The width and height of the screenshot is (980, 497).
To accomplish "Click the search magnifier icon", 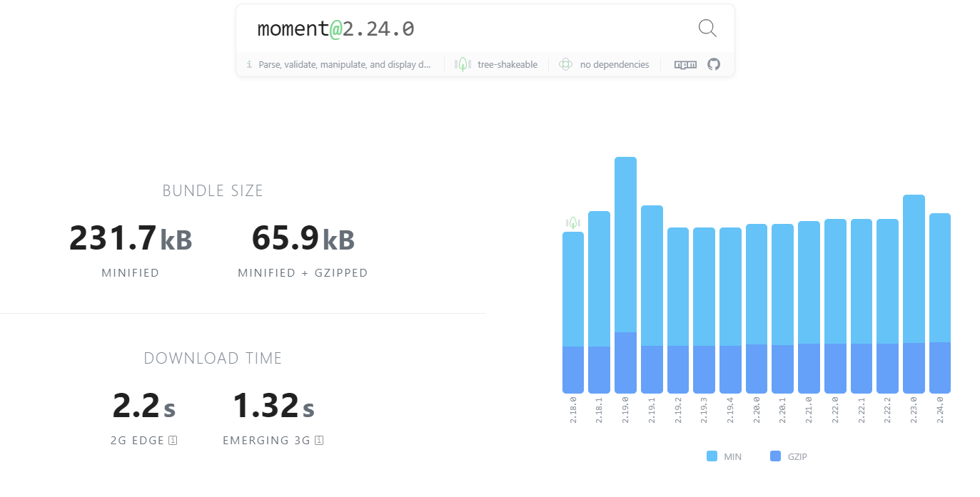I will tap(707, 29).
